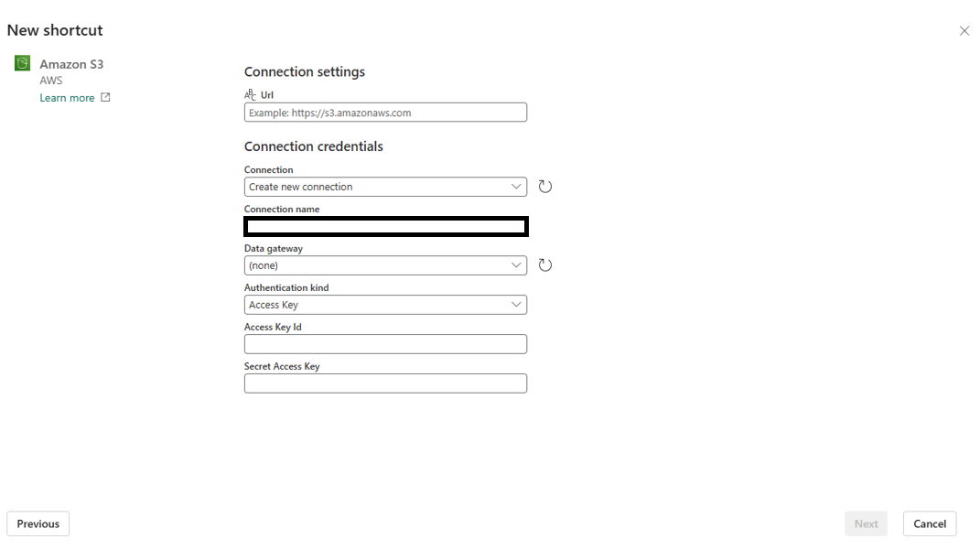Click the Next button

coord(867,523)
